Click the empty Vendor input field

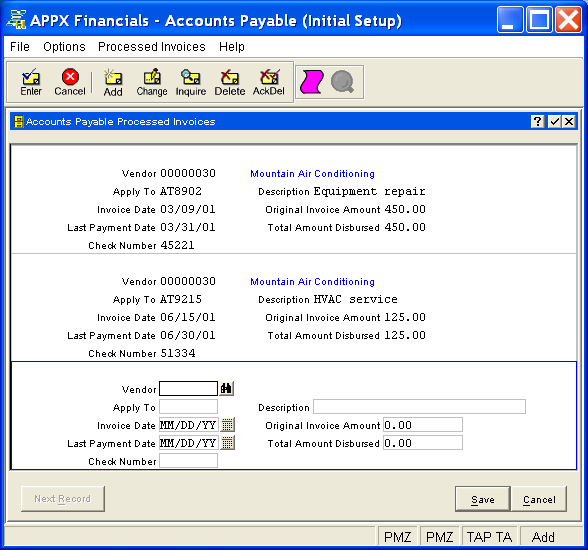[188, 388]
